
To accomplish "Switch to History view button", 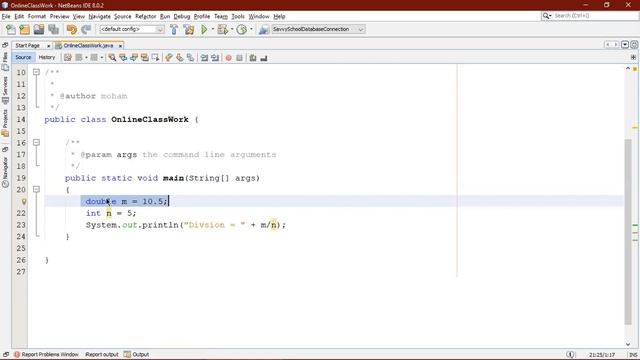I will click(47, 58).
